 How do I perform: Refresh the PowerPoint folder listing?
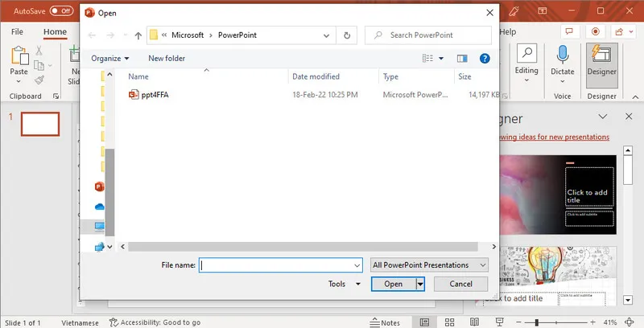point(347,35)
